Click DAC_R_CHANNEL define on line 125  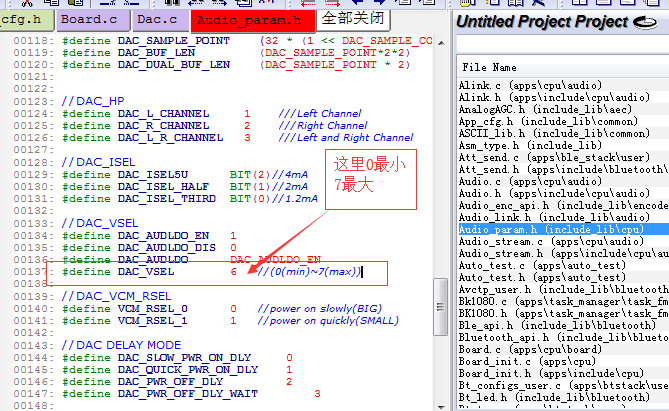coord(163,126)
